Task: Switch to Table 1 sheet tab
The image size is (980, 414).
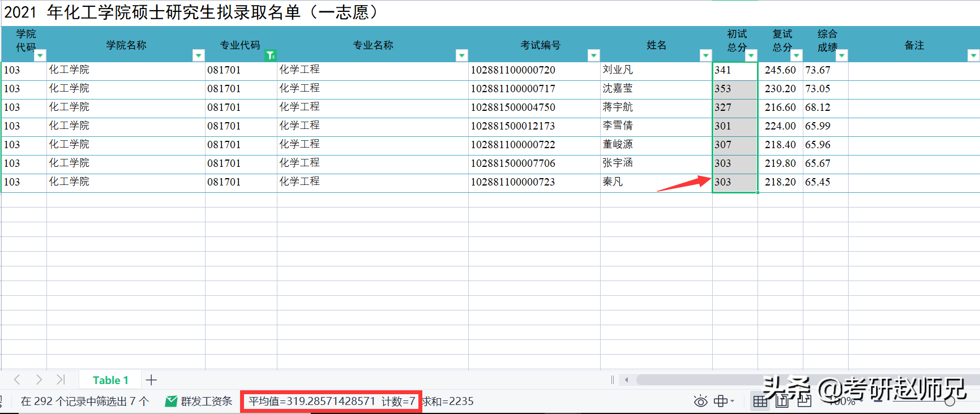Action: click(110, 380)
